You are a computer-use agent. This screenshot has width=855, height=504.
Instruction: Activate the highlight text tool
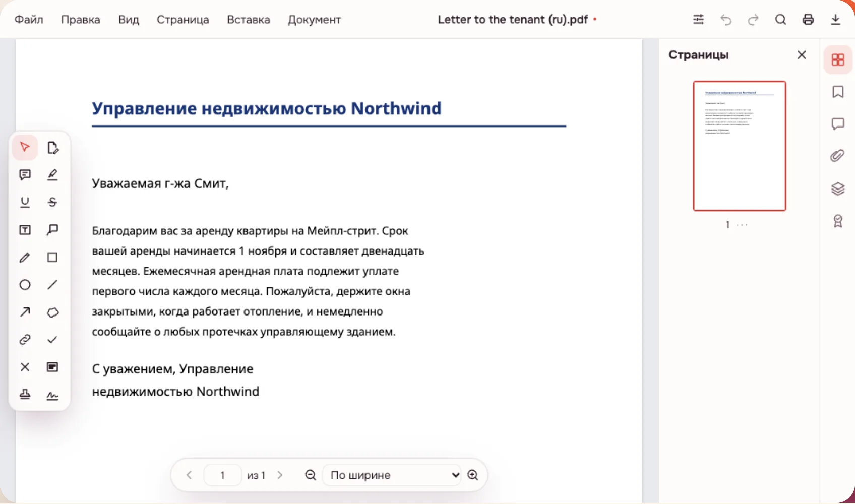pos(52,175)
